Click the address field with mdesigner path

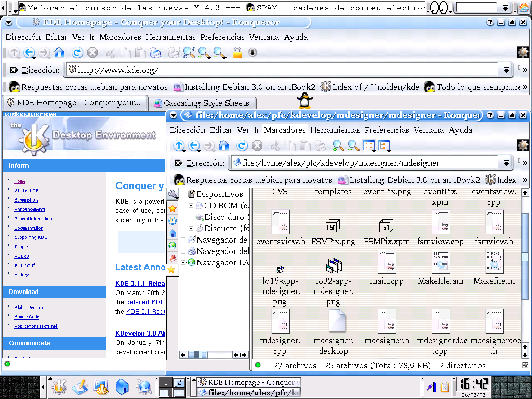click(365, 163)
